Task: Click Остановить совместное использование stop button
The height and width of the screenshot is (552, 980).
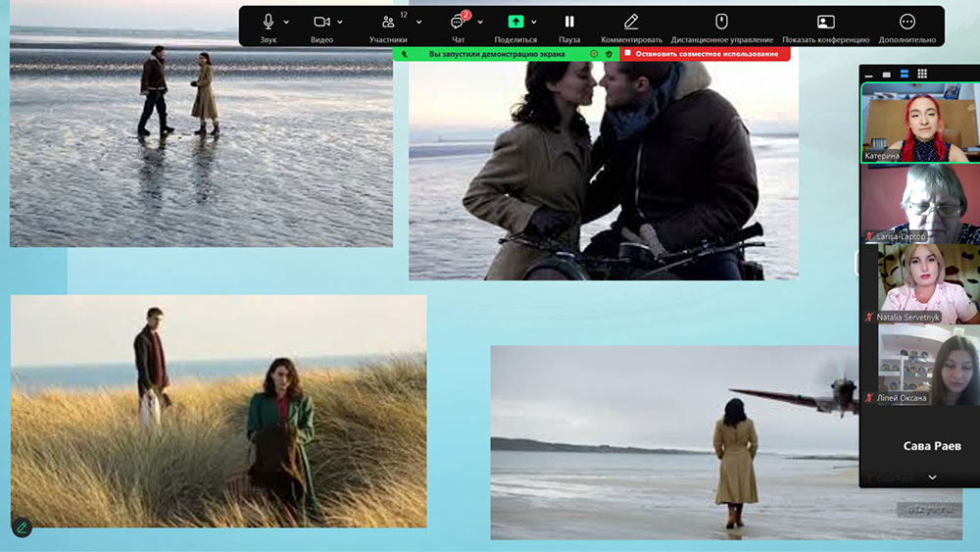Action: pyautogui.click(x=705, y=54)
